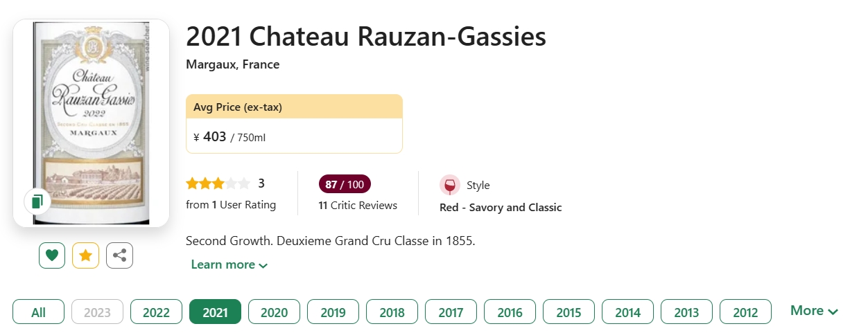868x333 pixels.
Task: Click the green copy label icon on bottle image
Action: tap(37, 201)
